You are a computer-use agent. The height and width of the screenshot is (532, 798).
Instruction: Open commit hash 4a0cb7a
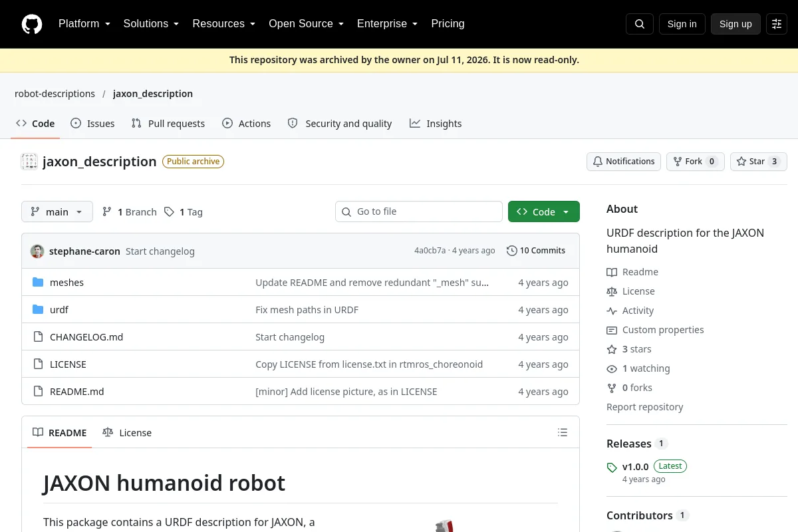(x=430, y=251)
